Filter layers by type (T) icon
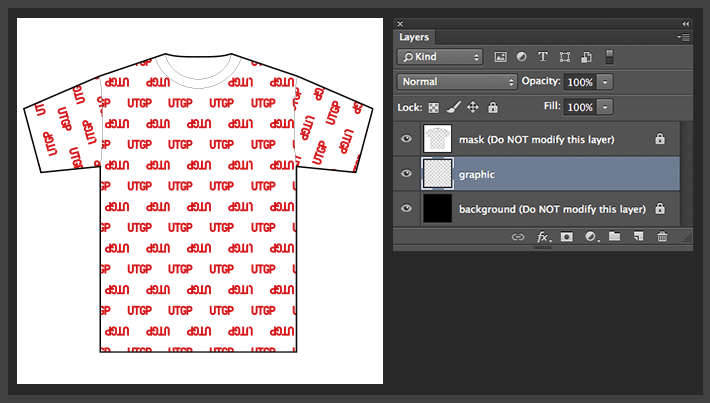The image size is (710, 403). [x=543, y=57]
